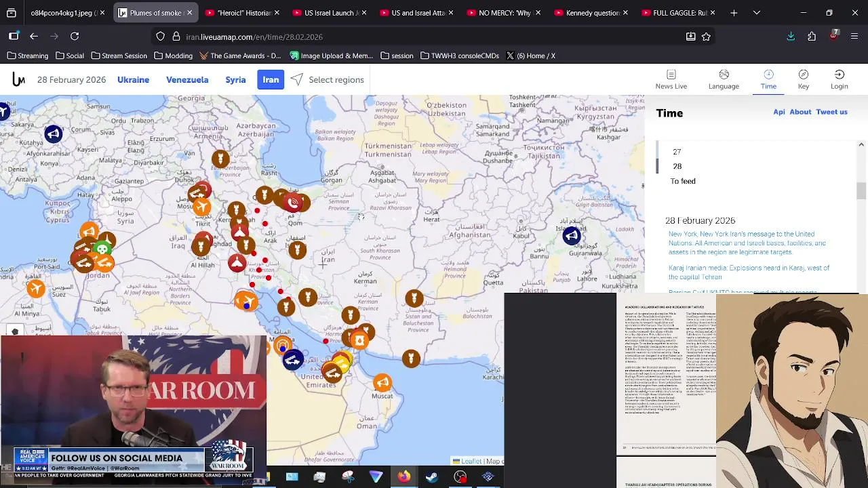
Task: Open the TWWH3 consoleCMDs bookmarks folder
Action: click(x=460, y=56)
